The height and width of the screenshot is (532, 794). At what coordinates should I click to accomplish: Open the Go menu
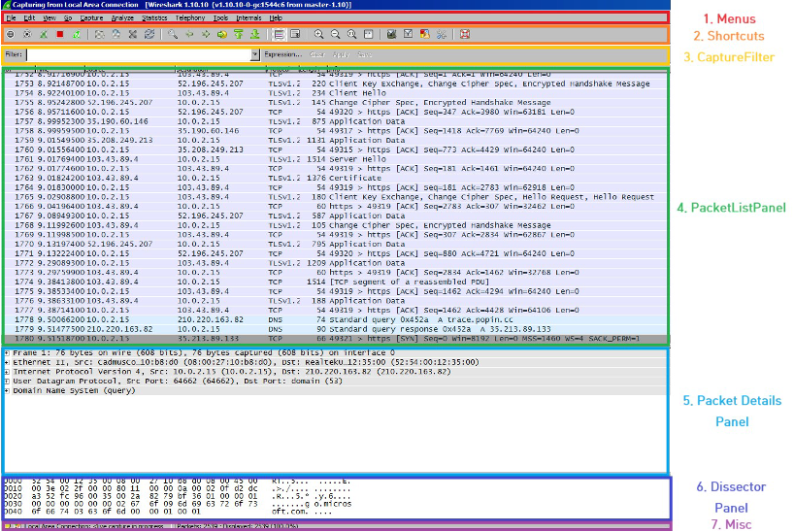click(x=68, y=17)
